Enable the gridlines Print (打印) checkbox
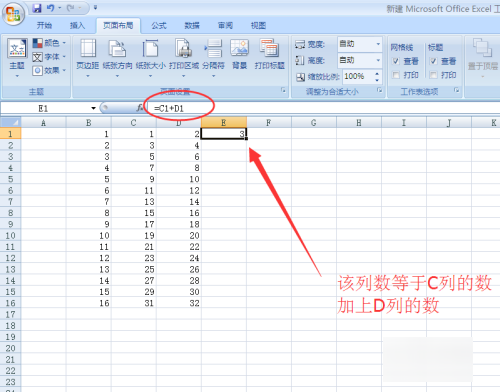Image resolution: width=500 pixels, height=392 pixels. (x=396, y=75)
